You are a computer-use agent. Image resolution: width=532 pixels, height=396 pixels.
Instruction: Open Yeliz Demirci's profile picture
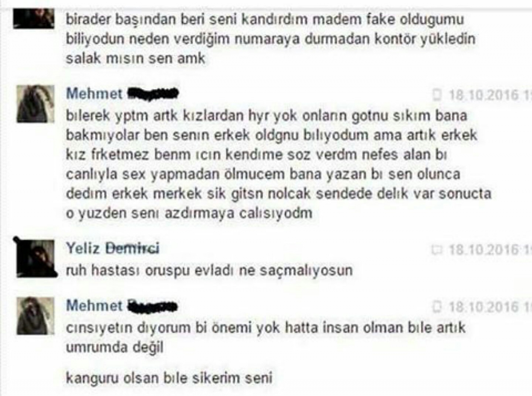click(x=35, y=258)
